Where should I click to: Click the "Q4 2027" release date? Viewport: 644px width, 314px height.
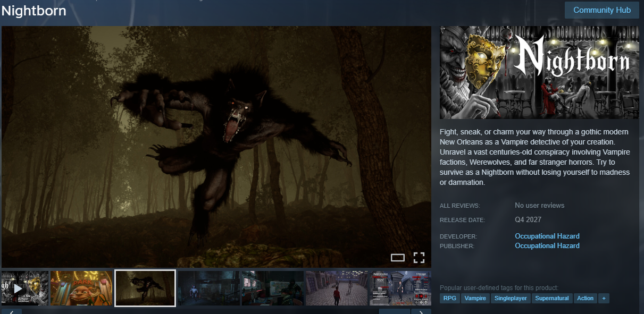[x=528, y=219]
